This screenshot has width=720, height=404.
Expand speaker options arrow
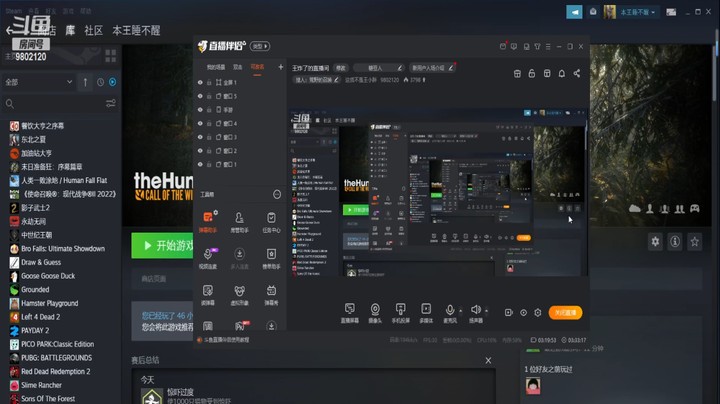486,310
